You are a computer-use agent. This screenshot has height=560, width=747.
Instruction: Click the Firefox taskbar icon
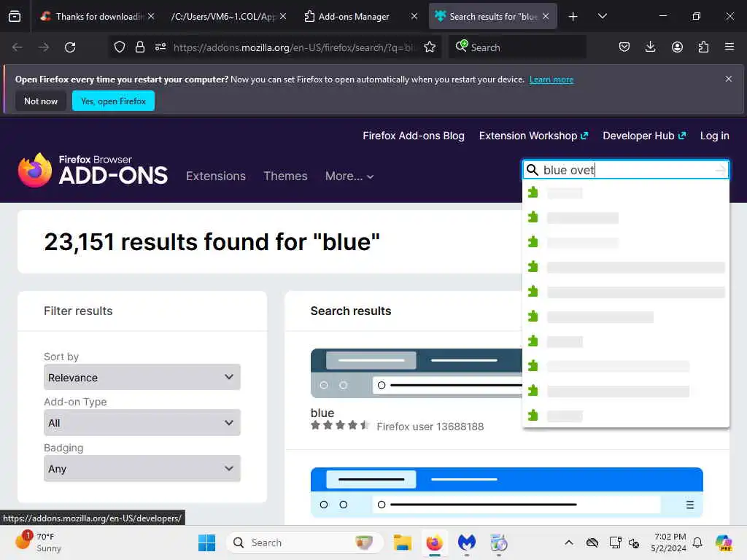point(434,542)
